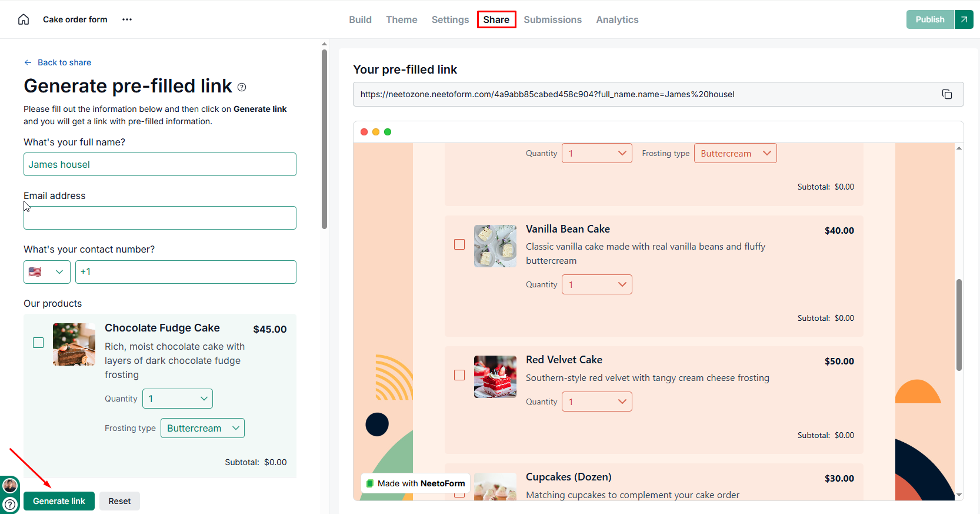Click the home icon

(x=24, y=19)
